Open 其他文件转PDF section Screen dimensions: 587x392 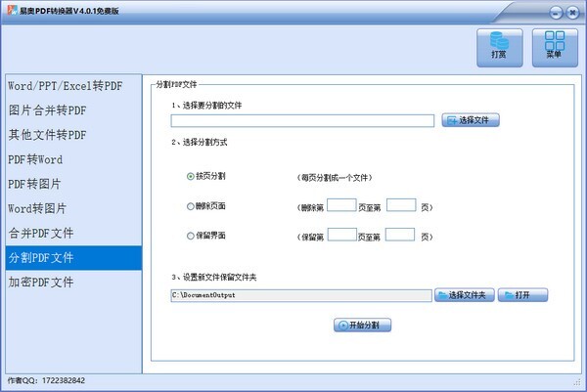73,135
